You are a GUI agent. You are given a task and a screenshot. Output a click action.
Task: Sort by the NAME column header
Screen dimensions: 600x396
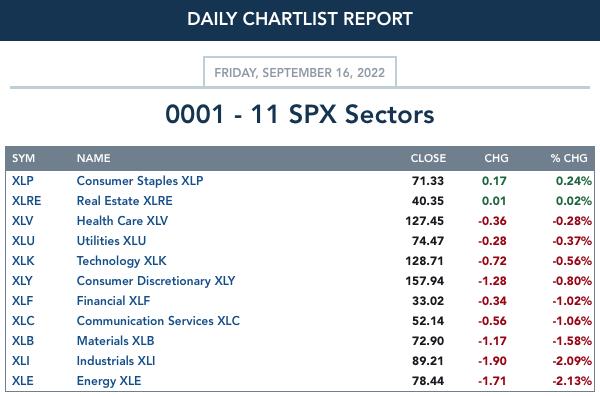click(93, 158)
